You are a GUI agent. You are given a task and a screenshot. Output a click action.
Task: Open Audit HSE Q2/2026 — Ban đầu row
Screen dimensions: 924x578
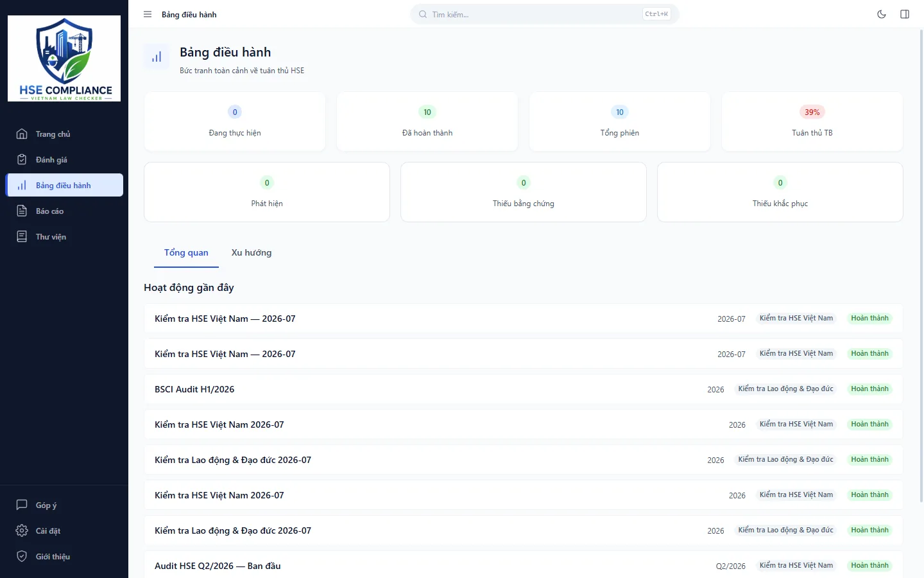click(524, 565)
